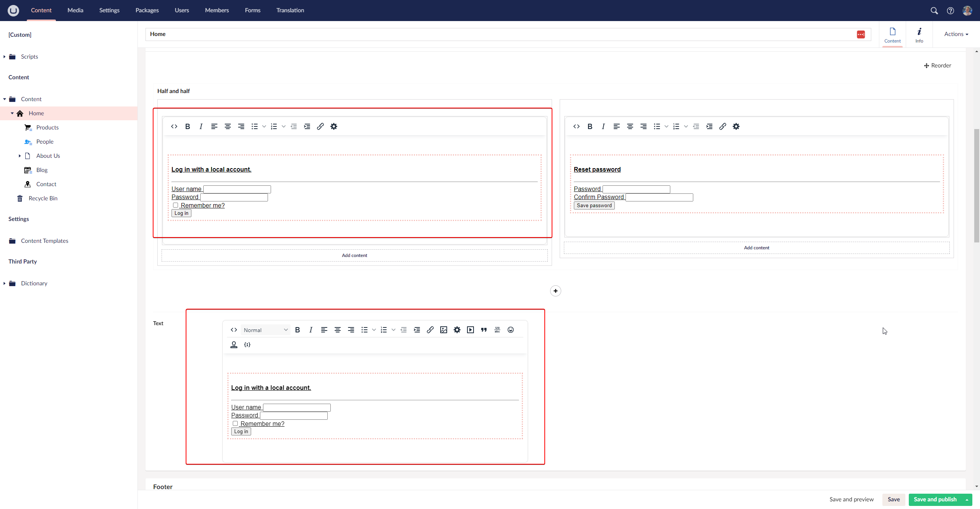
Task: Open the Actions dropdown
Action: pyautogui.click(x=955, y=34)
